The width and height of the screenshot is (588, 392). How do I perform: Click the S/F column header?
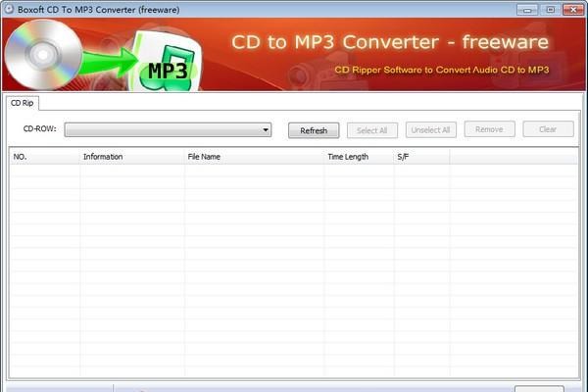pos(421,157)
